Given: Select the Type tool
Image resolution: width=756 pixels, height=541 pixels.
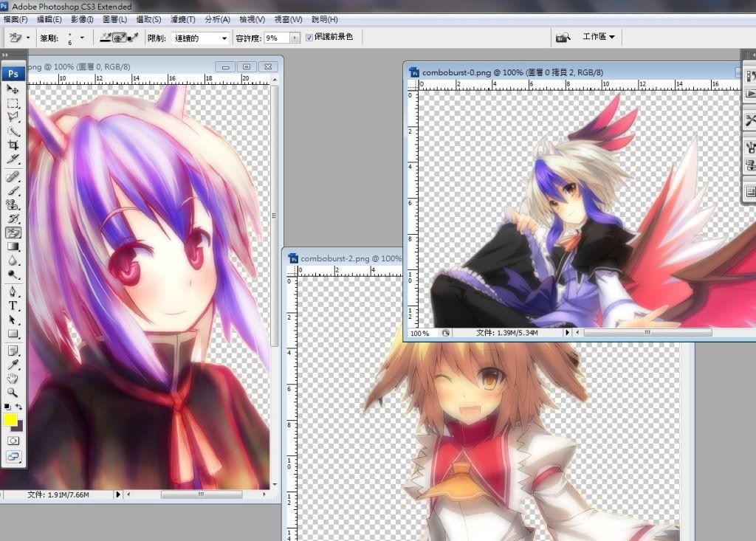Looking at the screenshot, I should [13, 306].
